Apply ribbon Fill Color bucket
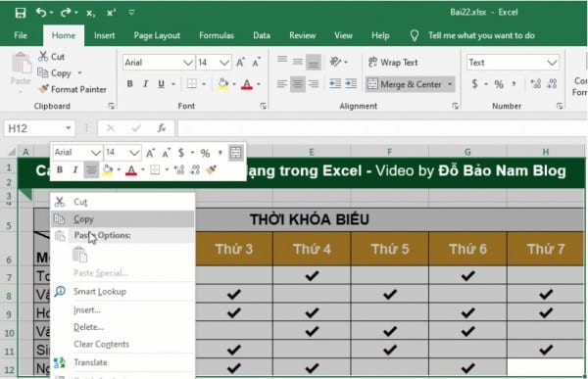This screenshot has height=379, width=588. pyautogui.click(x=223, y=84)
